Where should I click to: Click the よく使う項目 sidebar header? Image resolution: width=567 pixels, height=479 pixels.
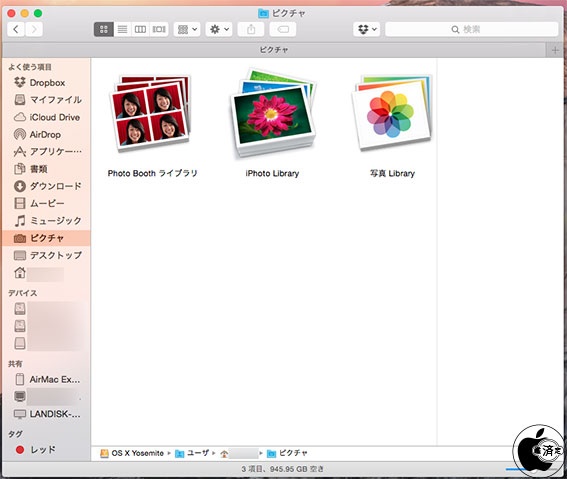(x=30, y=67)
